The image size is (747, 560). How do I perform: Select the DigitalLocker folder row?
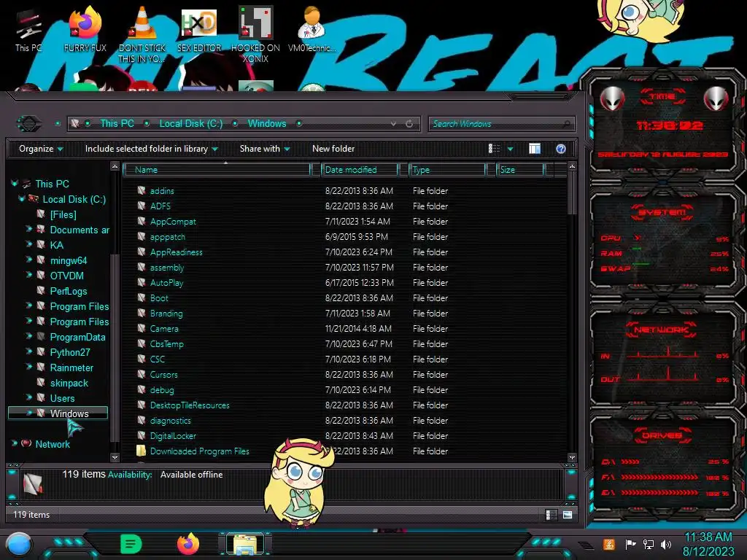click(344, 436)
